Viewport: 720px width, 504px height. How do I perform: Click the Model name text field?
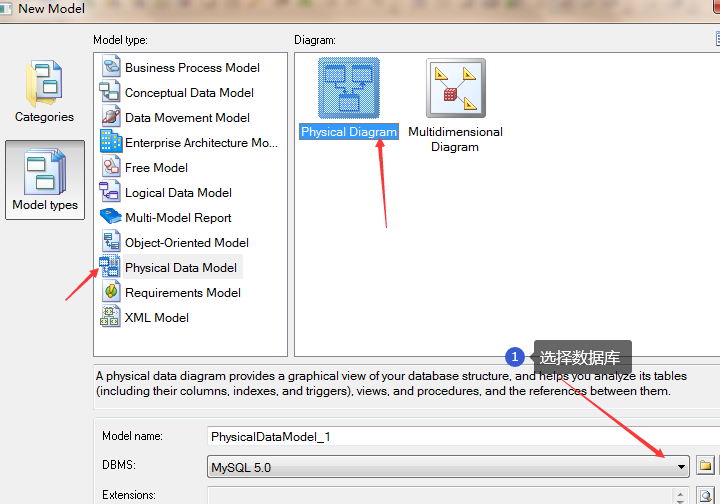point(460,437)
